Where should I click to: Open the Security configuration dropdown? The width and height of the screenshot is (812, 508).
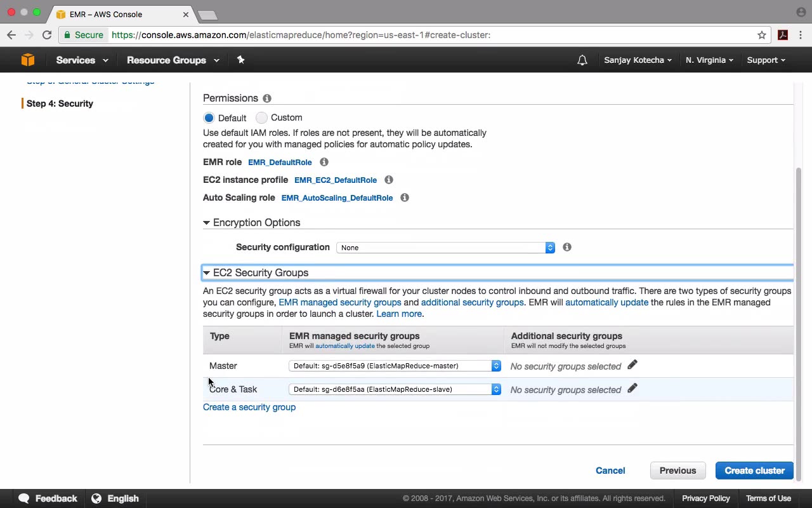pyautogui.click(x=445, y=248)
